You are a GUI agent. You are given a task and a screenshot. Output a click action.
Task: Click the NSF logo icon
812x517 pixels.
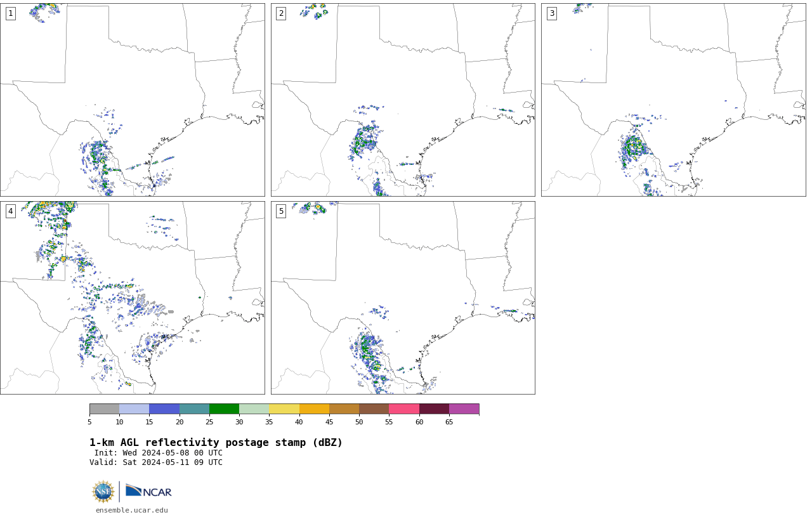(103, 492)
